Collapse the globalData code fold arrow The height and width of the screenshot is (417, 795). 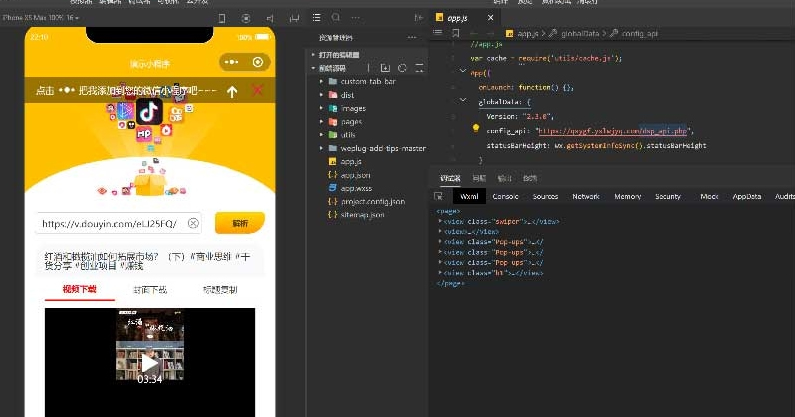pyautogui.click(x=462, y=100)
